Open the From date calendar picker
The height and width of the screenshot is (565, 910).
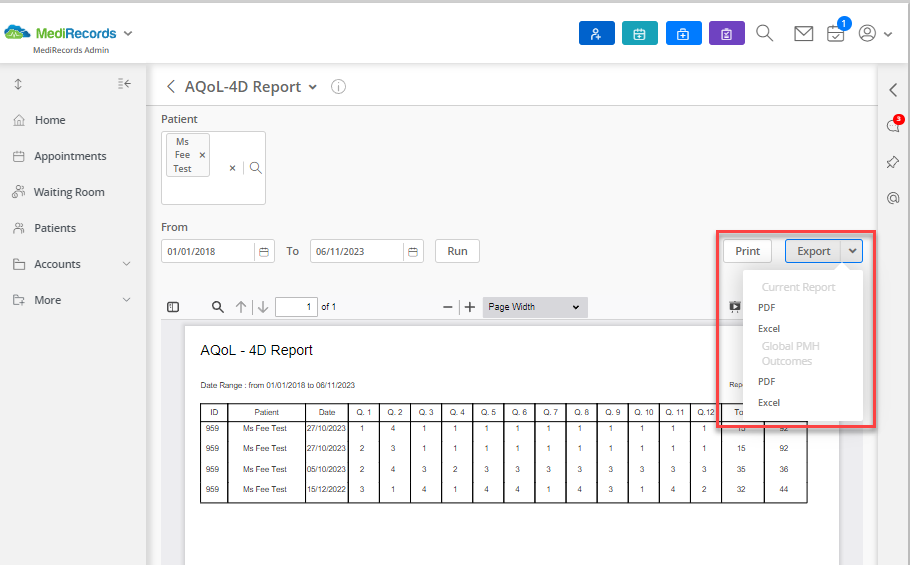(x=264, y=252)
